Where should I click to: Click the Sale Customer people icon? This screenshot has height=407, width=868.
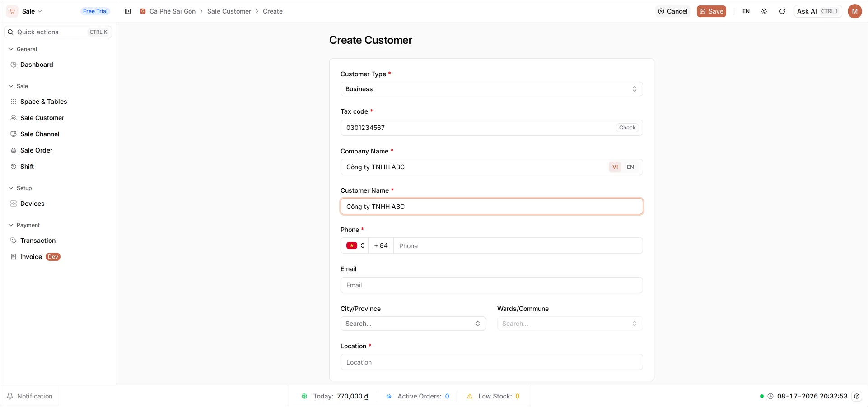[x=14, y=118]
